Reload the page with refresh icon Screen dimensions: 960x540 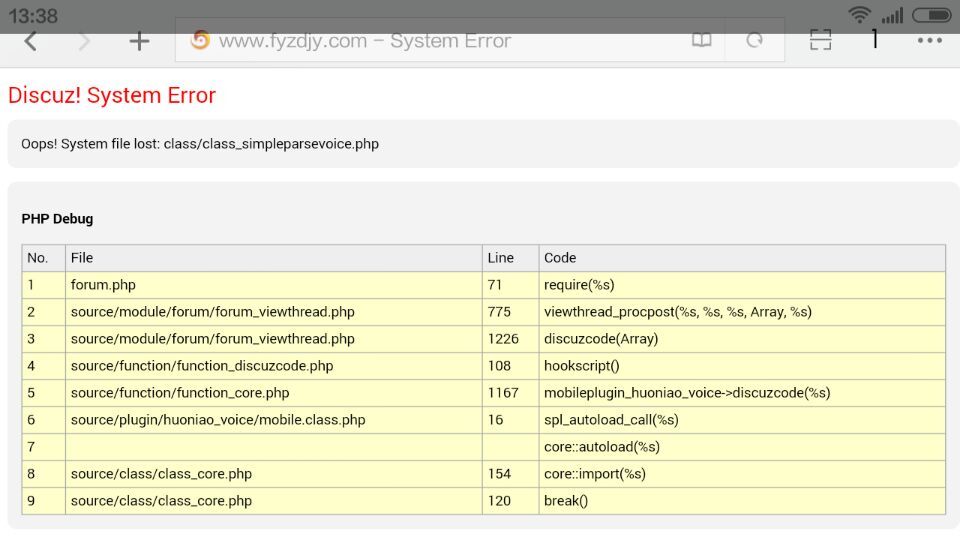754,40
